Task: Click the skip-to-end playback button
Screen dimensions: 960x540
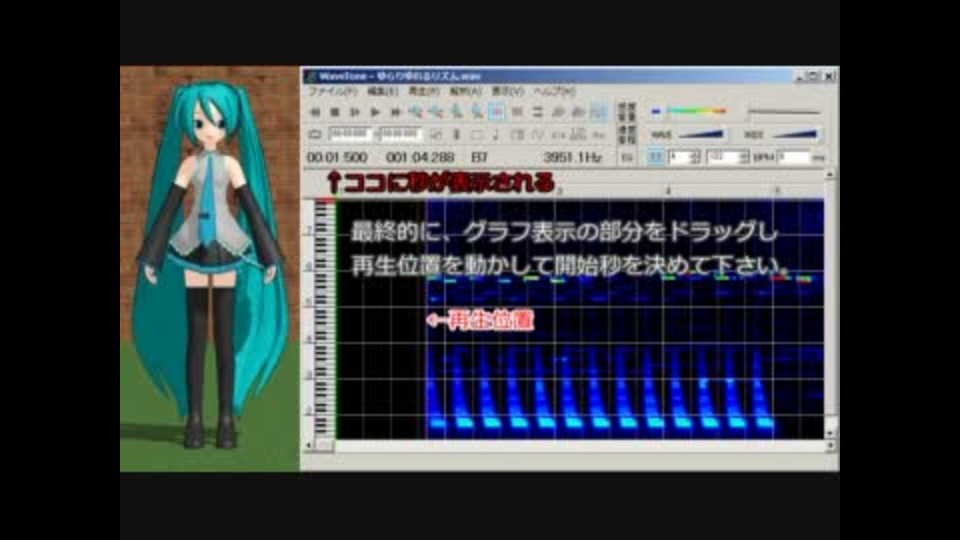Action: pos(396,112)
